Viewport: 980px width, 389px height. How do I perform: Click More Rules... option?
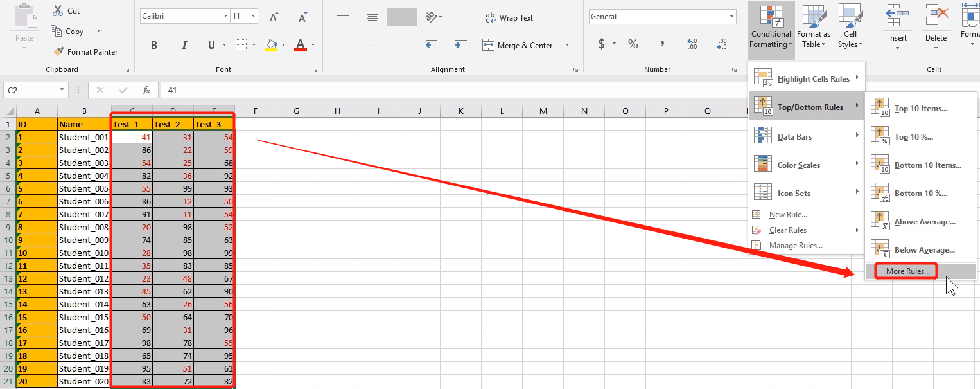click(921, 271)
